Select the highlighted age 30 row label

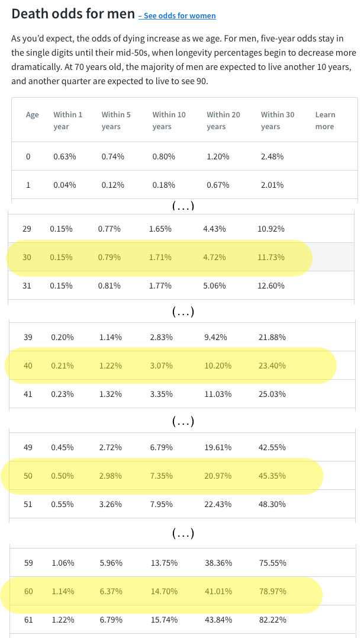27,257
